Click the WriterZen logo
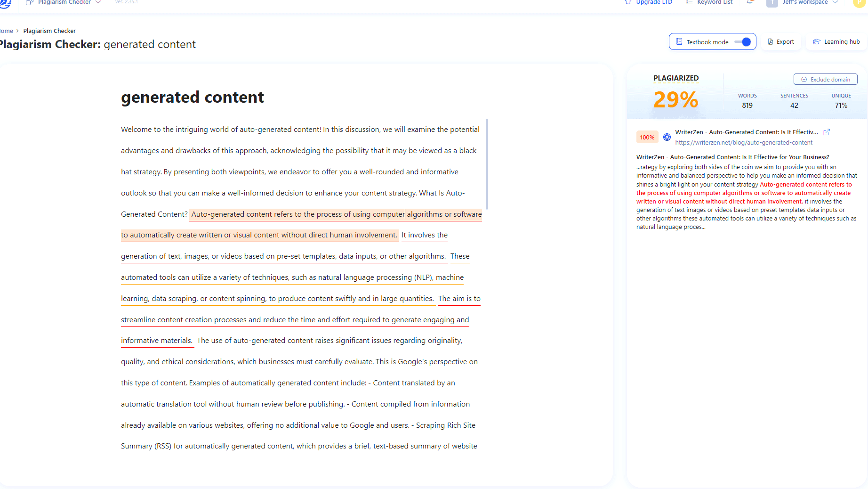This screenshot has width=868, height=489. [5, 4]
